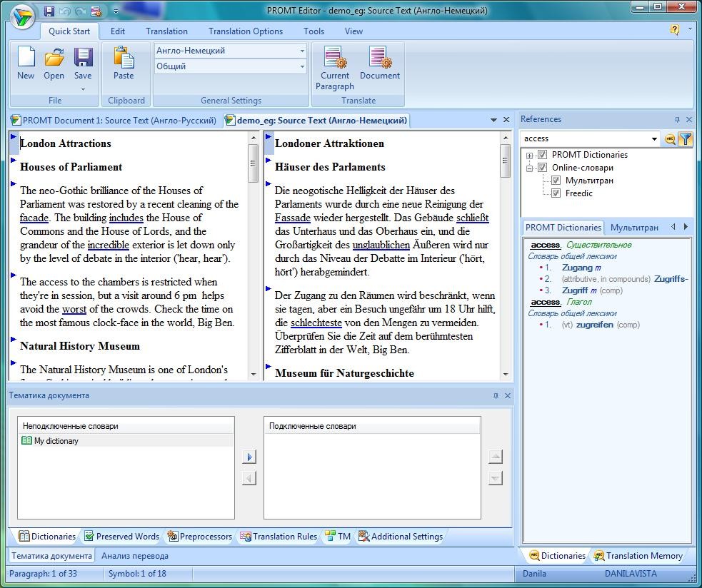Switch to Анализ перевода bottom tab

tap(135, 556)
